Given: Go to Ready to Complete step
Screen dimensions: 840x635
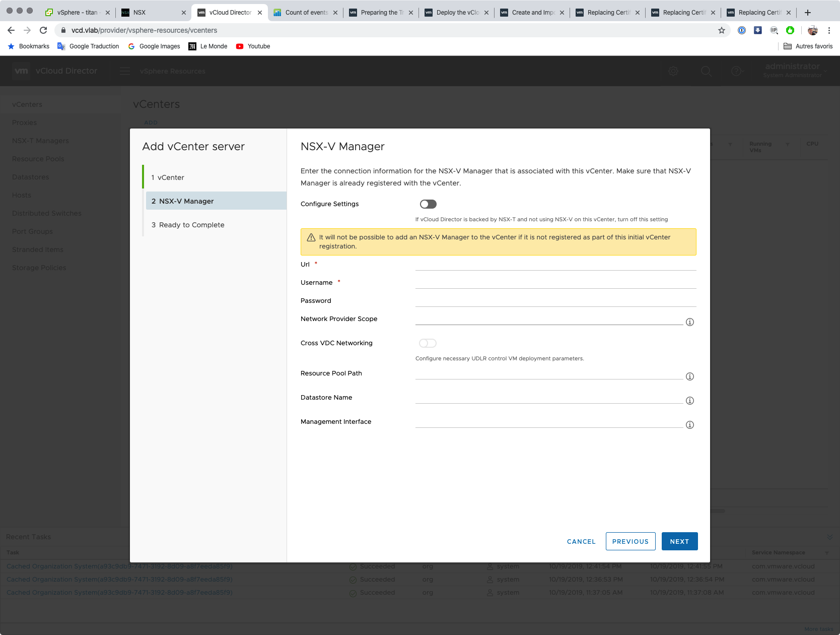Looking at the screenshot, I should click(191, 225).
